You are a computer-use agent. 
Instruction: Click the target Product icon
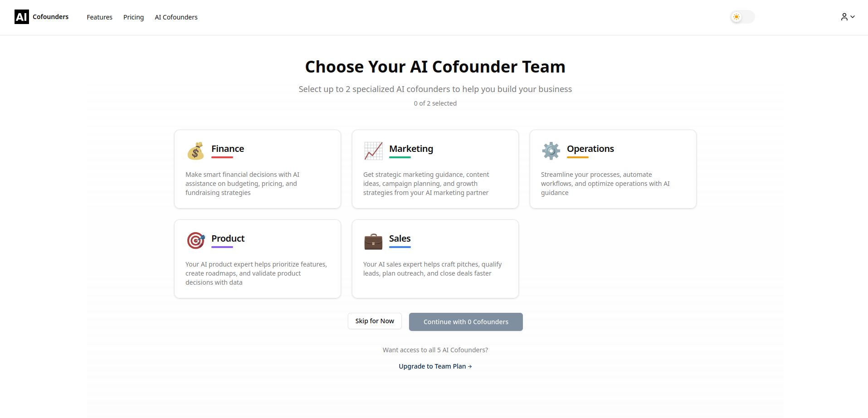coord(195,240)
